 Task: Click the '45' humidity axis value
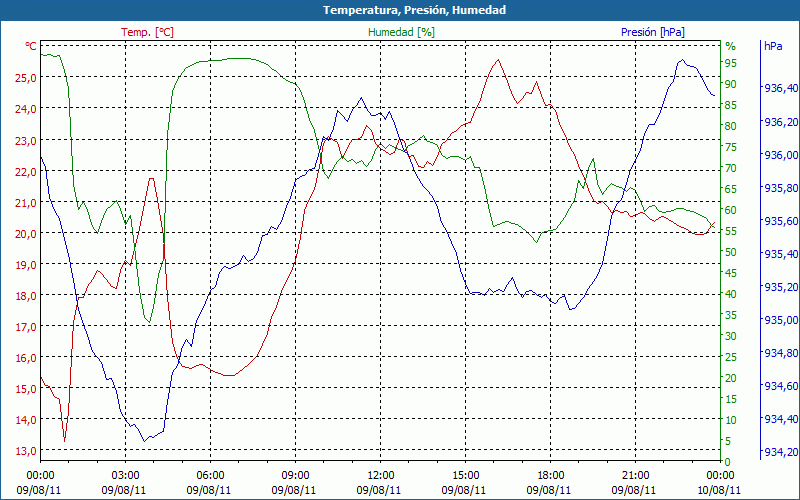click(x=731, y=273)
